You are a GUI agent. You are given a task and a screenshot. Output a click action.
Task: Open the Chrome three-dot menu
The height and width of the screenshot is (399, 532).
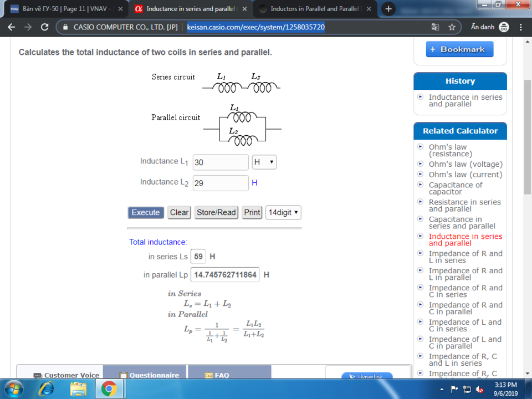[521, 27]
